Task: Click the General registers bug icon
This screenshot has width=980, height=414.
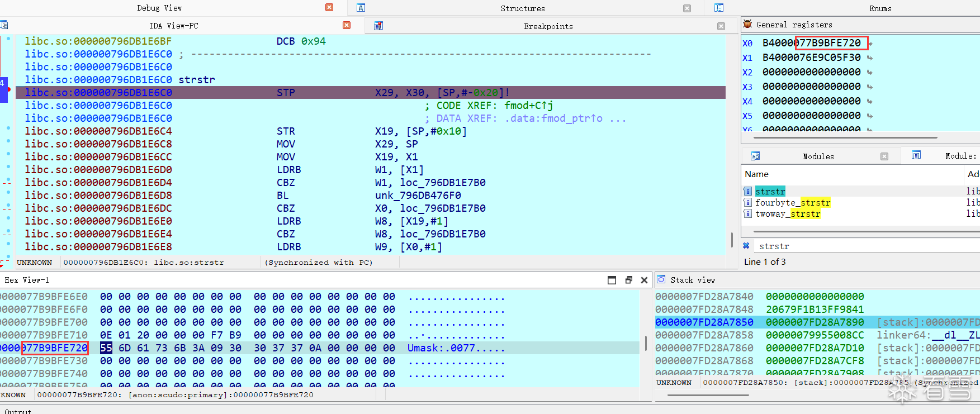Action: coord(747,24)
